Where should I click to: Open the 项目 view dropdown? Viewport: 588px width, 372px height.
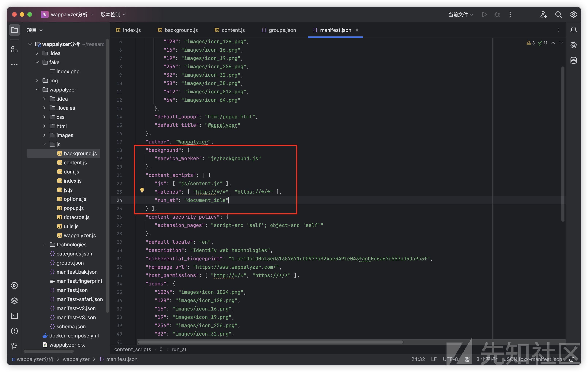pos(35,30)
